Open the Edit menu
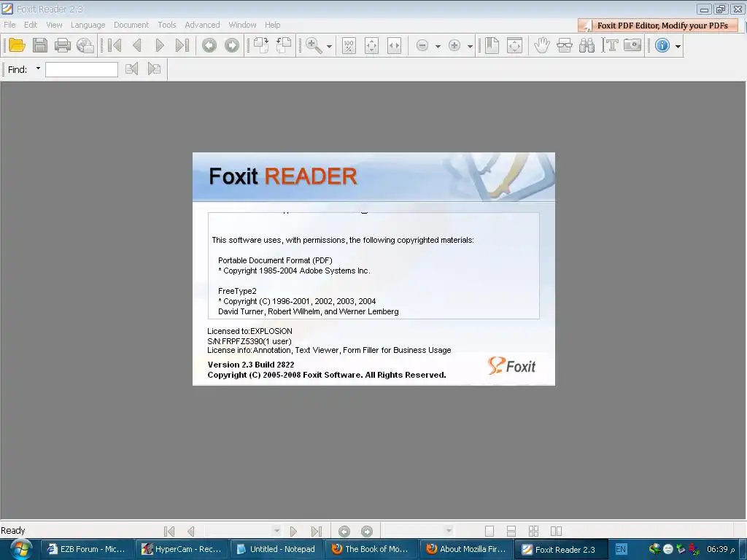Screen dimensions: 747x560 tap(31, 25)
